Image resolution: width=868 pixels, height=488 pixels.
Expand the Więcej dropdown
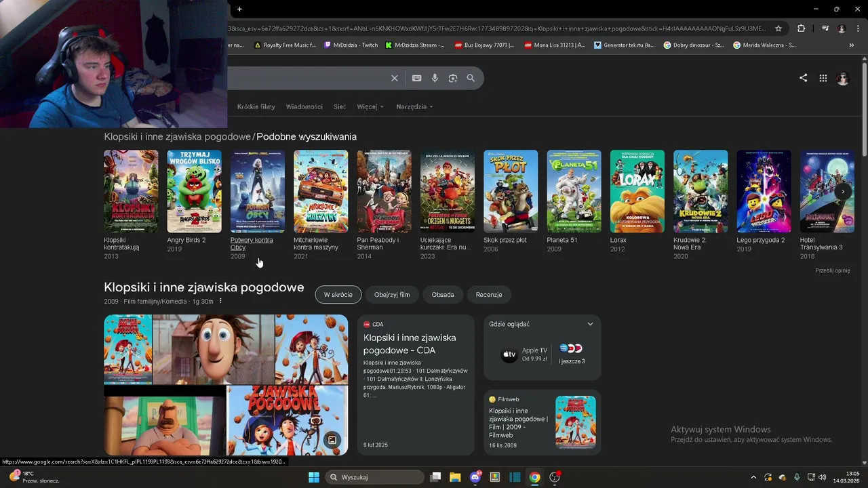370,107
